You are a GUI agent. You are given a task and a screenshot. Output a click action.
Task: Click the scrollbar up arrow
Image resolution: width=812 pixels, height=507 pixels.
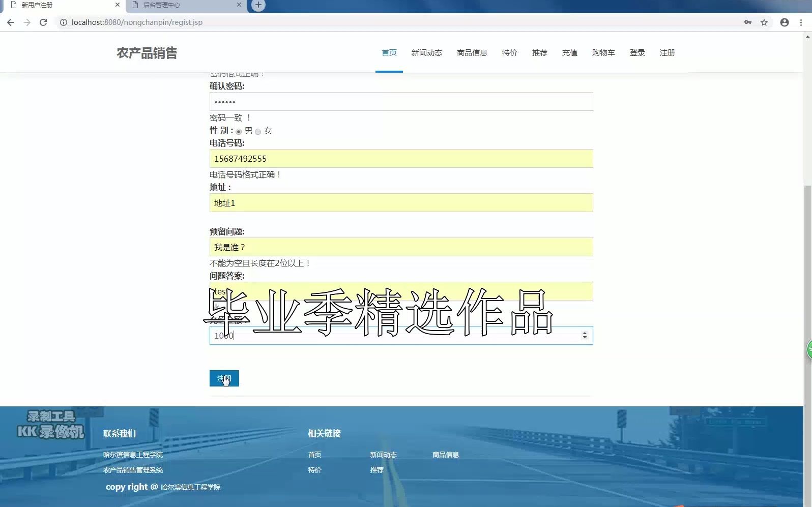[x=807, y=37]
